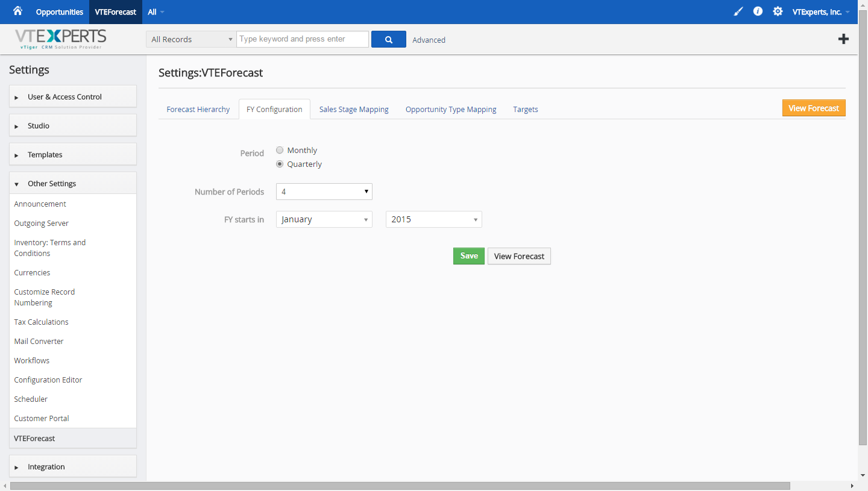Select the Monthly period option
868x491 pixels.
pyautogui.click(x=280, y=150)
